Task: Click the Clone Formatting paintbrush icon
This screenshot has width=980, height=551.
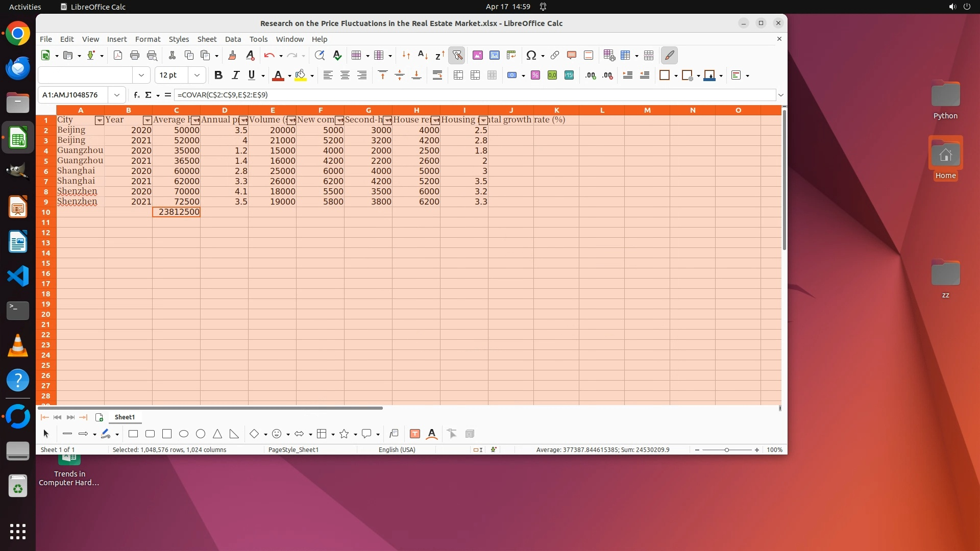Action: (232, 55)
